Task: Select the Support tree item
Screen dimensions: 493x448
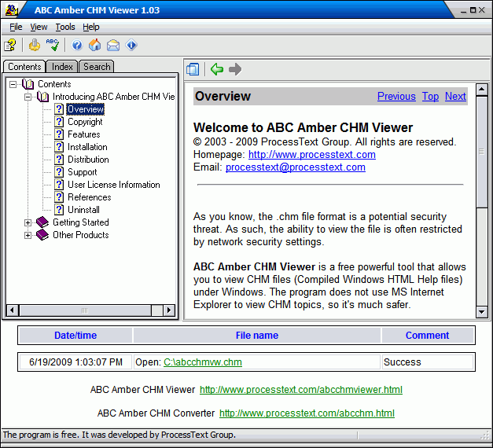Action: click(x=82, y=172)
